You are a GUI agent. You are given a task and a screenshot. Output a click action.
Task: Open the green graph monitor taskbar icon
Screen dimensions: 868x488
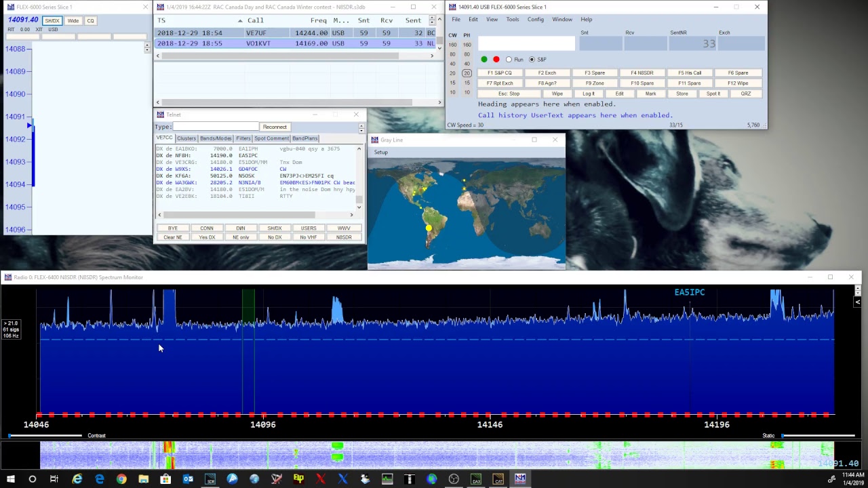click(387, 479)
